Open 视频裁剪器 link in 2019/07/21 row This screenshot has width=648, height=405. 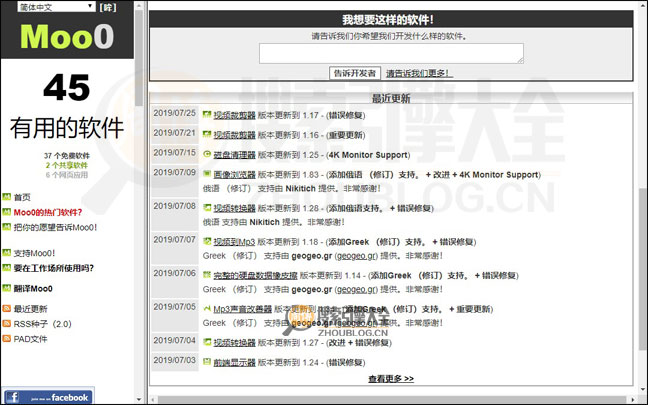pyautogui.click(x=234, y=135)
